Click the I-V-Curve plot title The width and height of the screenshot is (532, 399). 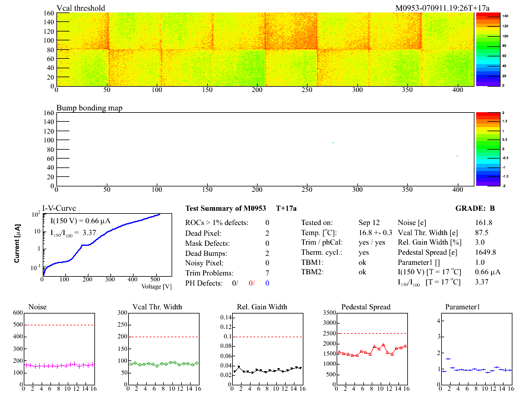pyautogui.click(x=59, y=208)
